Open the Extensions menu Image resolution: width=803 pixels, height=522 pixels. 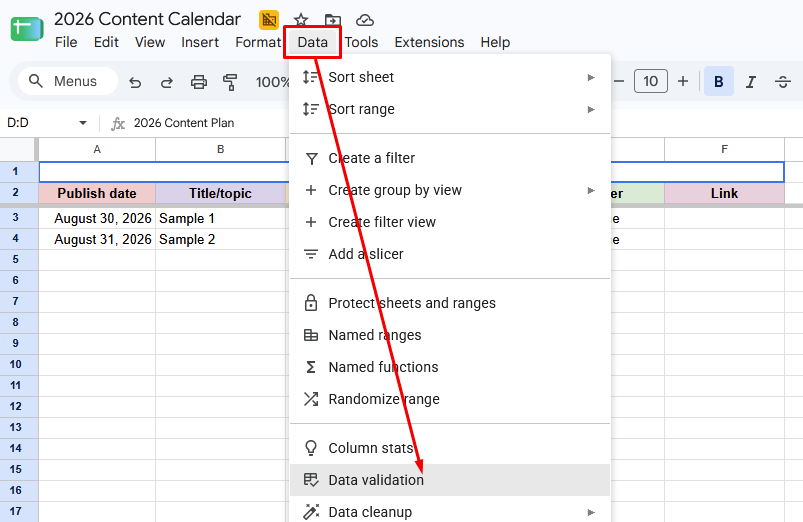[429, 42]
